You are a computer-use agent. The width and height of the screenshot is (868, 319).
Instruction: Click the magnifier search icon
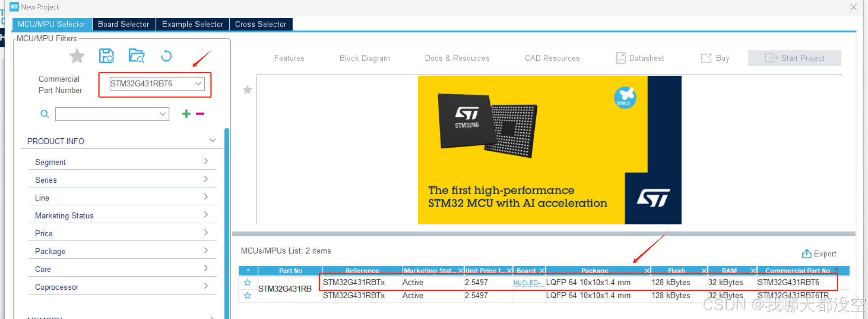point(45,114)
